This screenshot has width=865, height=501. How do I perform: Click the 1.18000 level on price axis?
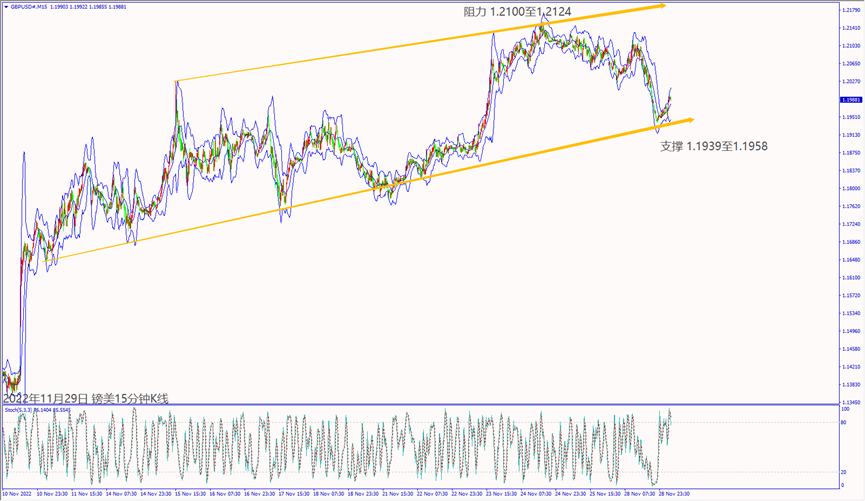point(848,188)
